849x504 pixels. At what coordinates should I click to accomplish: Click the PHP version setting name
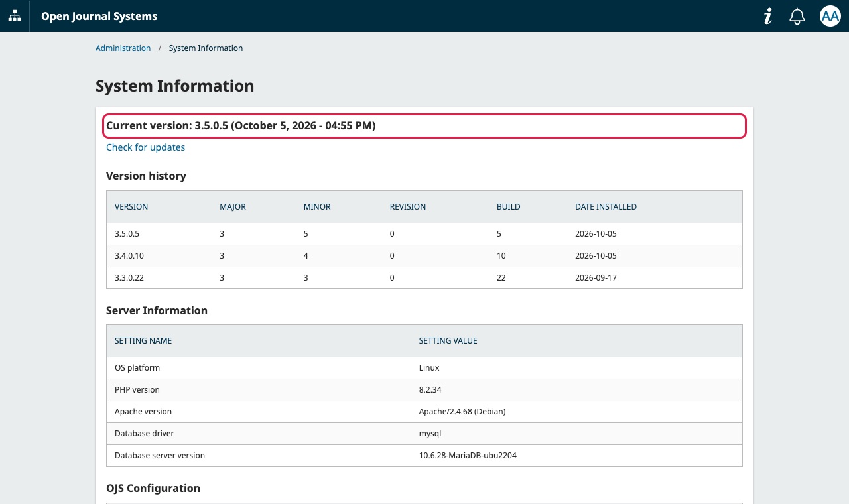coord(137,390)
